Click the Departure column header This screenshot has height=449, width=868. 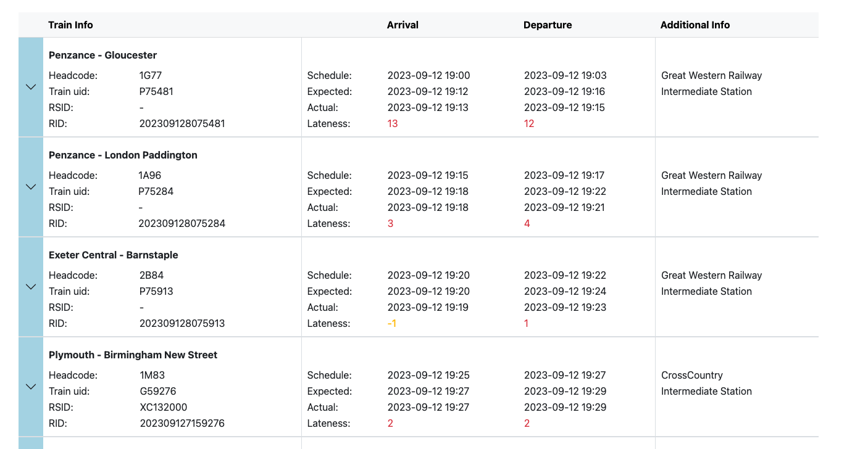[x=548, y=25]
